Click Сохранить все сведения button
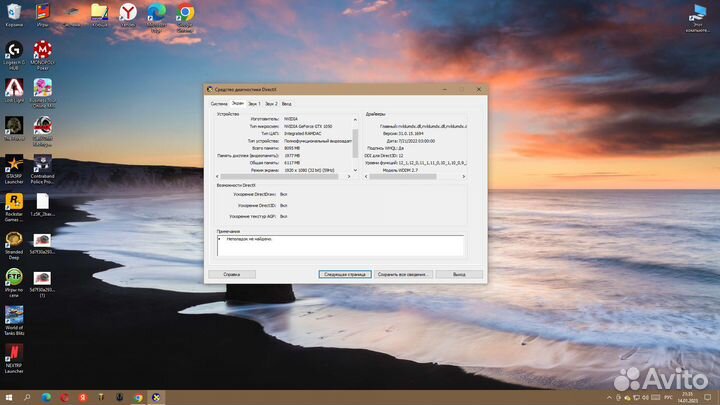Screen dimensions: 720x405 click(x=403, y=274)
